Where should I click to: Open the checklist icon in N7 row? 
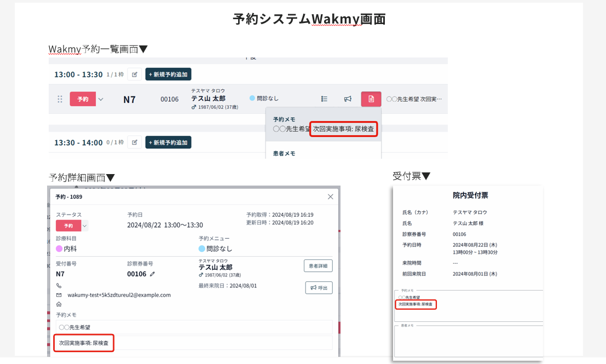pos(324,99)
